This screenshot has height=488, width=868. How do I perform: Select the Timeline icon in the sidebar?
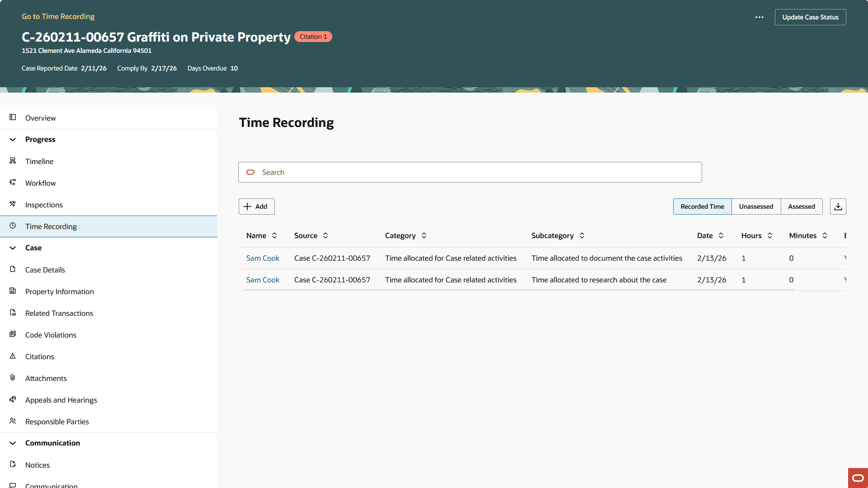pos(12,161)
